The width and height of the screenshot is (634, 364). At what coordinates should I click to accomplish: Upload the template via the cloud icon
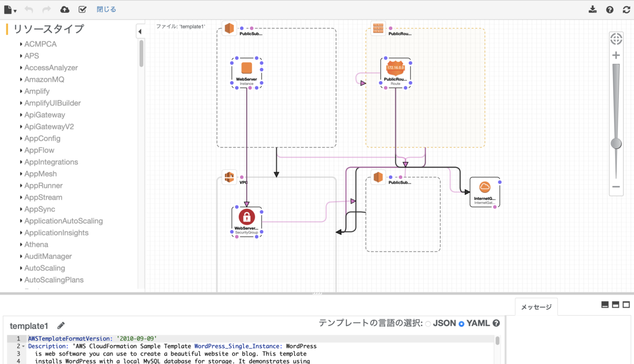pyautogui.click(x=64, y=9)
